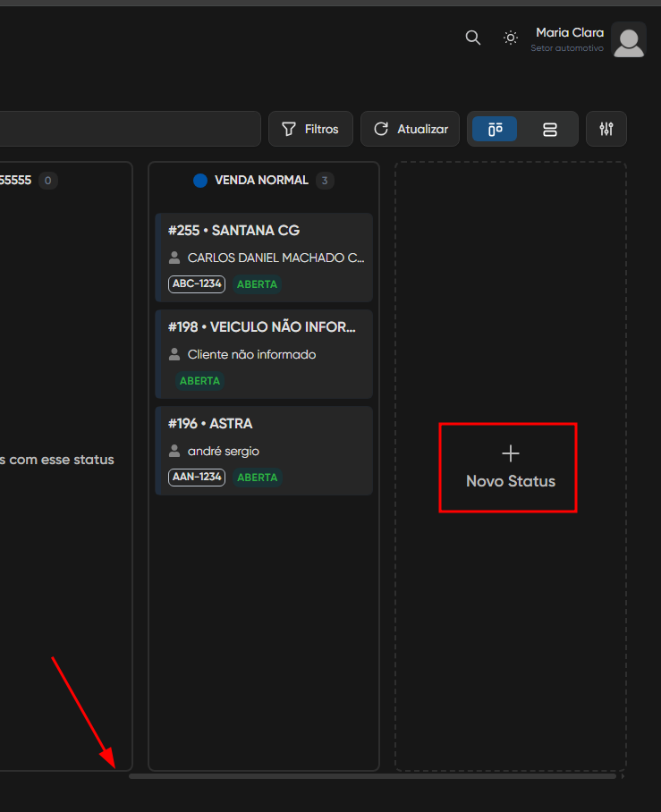This screenshot has height=812, width=661.
Task: Open card #196 ASTRA
Action: click(x=264, y=451)
